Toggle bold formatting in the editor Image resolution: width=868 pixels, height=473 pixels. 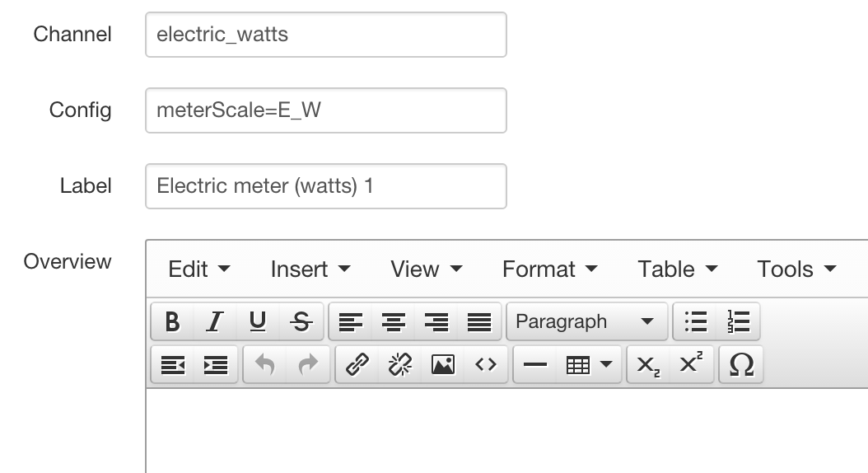(172, 321)
